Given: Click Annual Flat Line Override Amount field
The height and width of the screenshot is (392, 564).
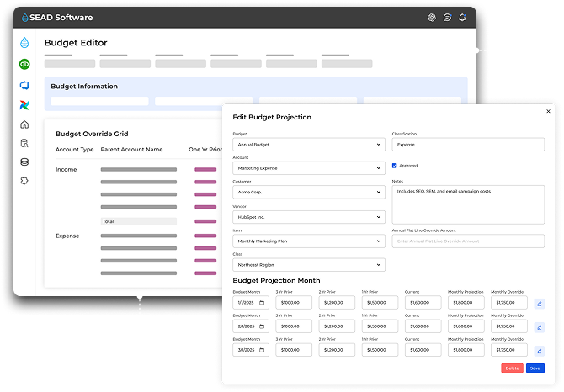Looking at the screenshot, I should coord(468,241).
